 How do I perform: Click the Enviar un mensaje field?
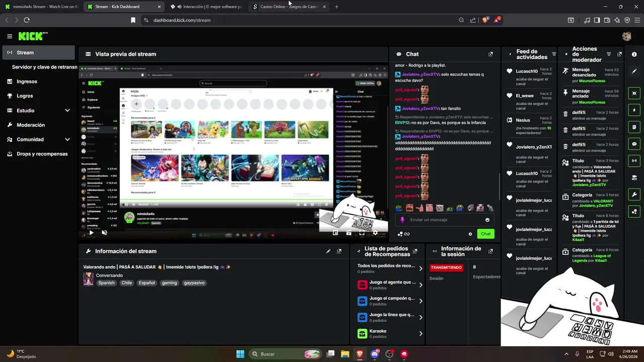(445, 220)
